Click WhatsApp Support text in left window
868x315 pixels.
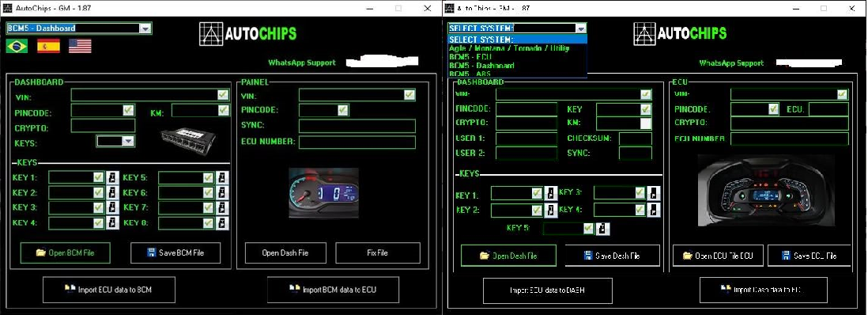302,63
